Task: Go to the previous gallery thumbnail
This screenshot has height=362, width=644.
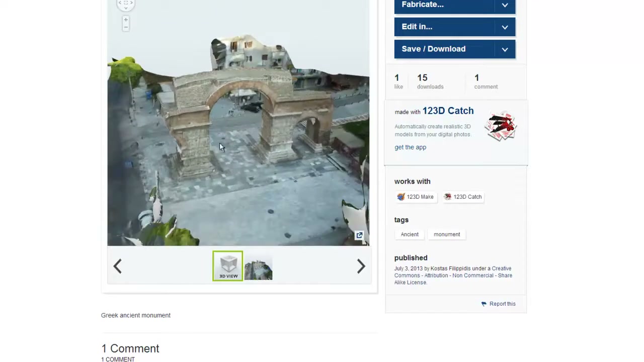Action: tap(117, 266)
